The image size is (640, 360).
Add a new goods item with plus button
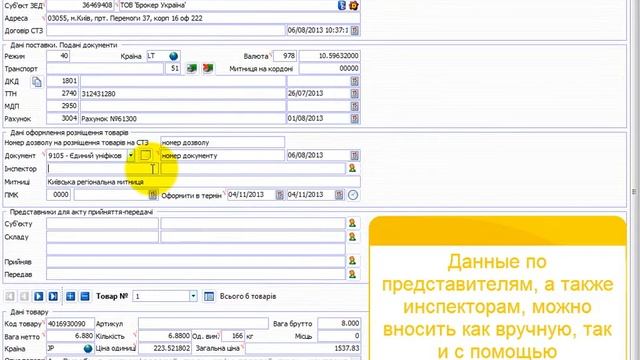(71, 296)
